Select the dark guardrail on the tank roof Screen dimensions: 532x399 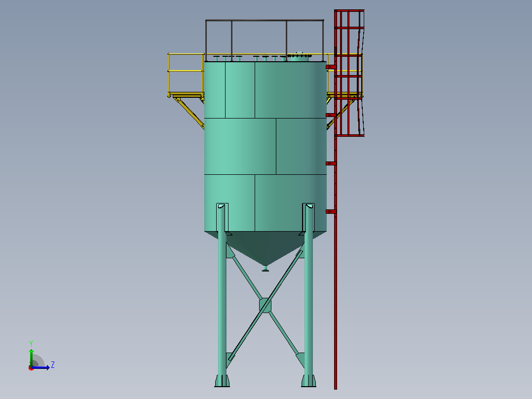(265, 40)
